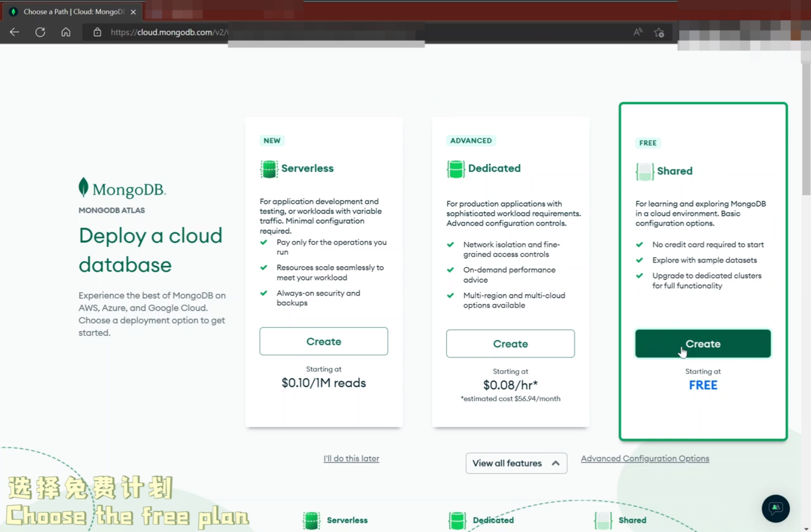Go to the browser home icon
Screen dimensions: 811x532
(66, 32)
